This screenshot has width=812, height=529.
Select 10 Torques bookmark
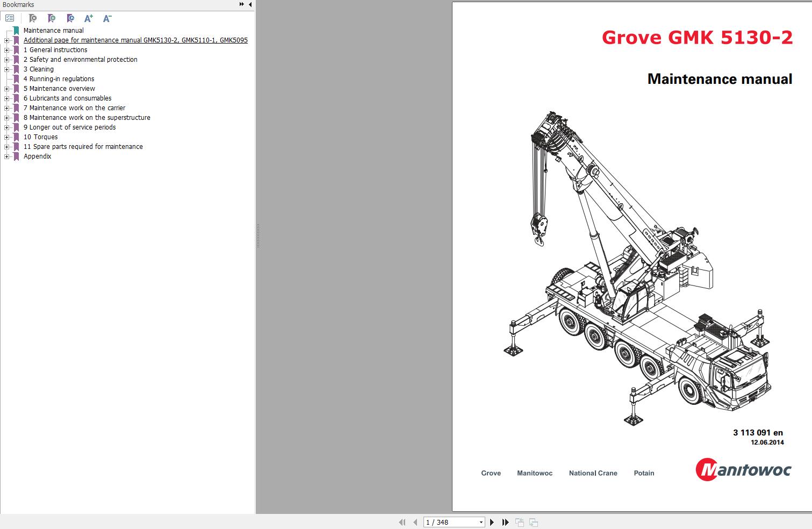point(41,137)
